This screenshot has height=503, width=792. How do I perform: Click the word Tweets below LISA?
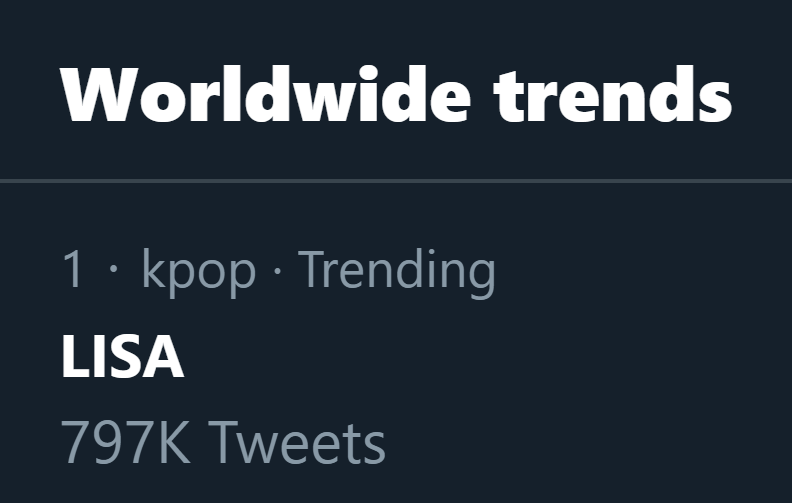299,443
